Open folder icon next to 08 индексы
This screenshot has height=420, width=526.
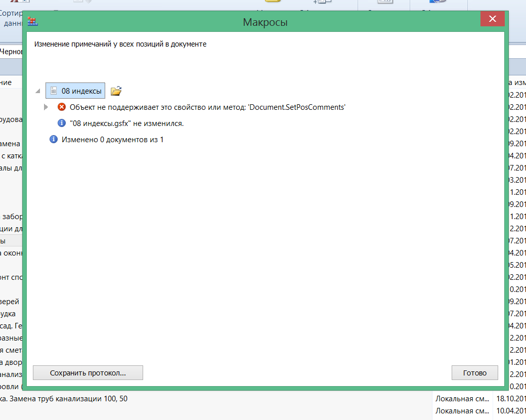(116, 91)
